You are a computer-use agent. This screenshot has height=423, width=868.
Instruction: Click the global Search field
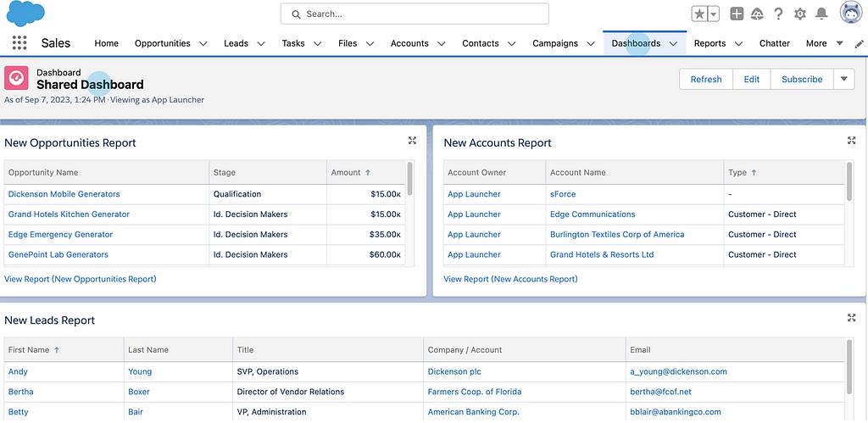(415, 14)
